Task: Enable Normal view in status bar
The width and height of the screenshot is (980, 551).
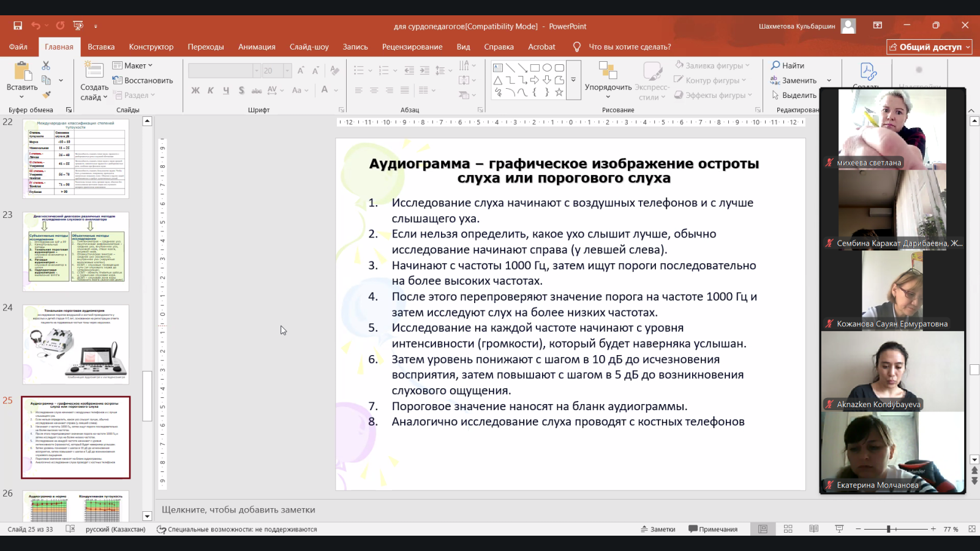Action: pyautogui.click(x=763, y=529)
